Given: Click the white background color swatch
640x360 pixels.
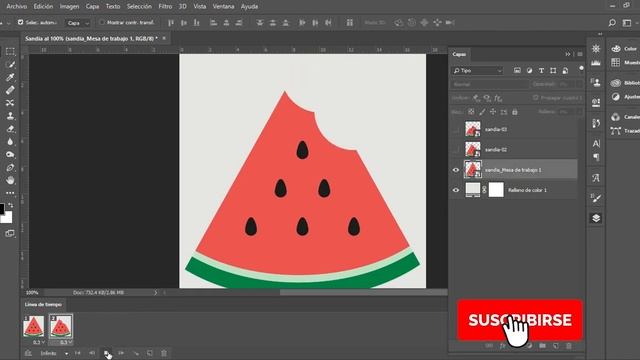Looking at the screenshot, I should tap(7, 218).
